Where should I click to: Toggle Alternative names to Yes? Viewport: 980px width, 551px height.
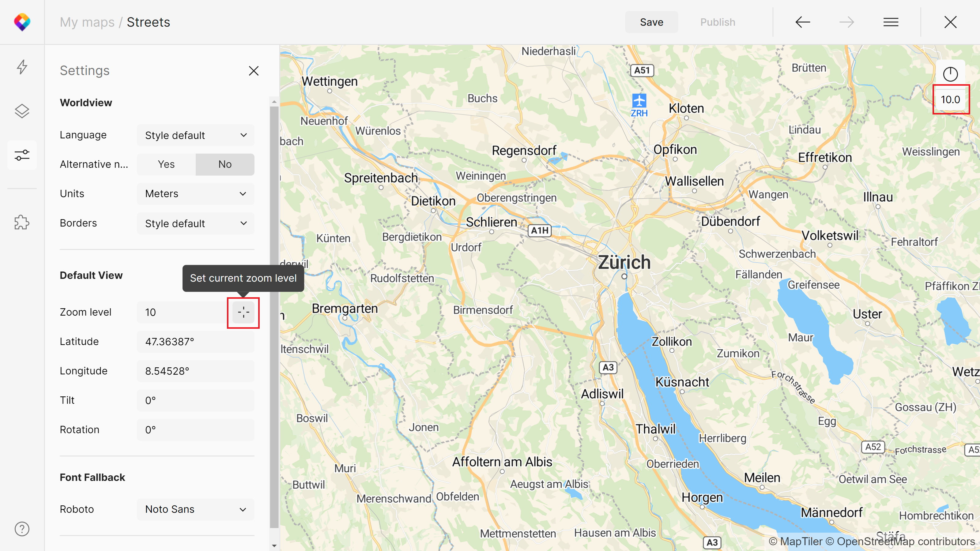(166, 164)
